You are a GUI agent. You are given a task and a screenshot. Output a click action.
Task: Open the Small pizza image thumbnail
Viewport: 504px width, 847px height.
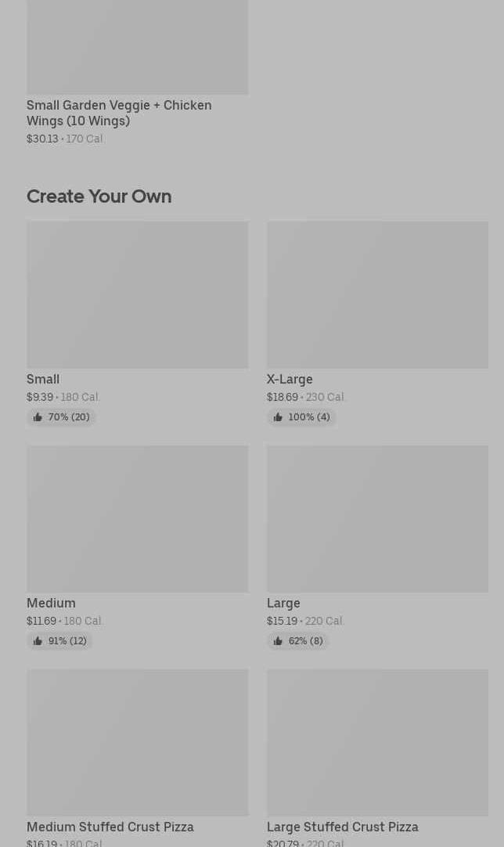[x=137, y=294]
